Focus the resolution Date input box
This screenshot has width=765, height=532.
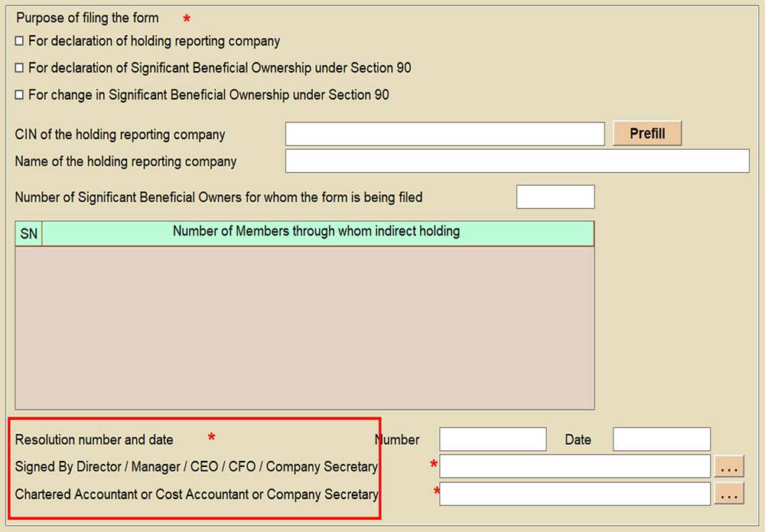tap(662, 440)
